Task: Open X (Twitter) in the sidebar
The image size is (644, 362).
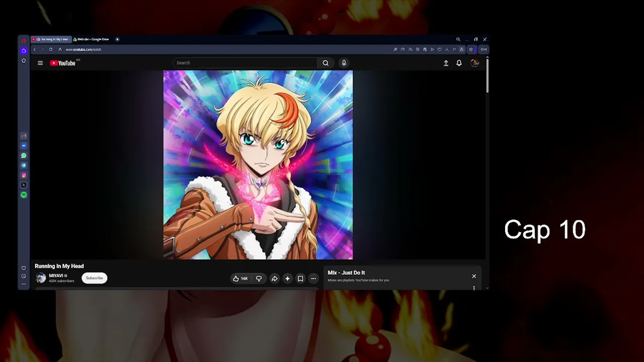Action: pyautogui.click(x=24, y=185)
